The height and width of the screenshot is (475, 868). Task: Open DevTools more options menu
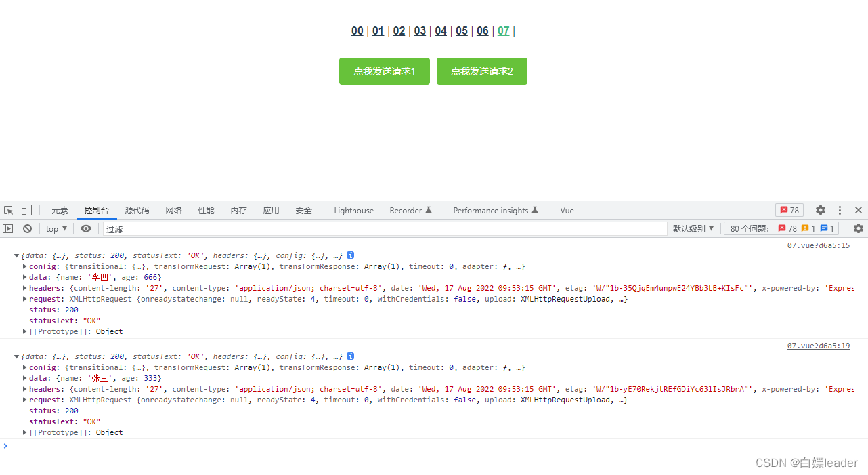click(840, 211)
